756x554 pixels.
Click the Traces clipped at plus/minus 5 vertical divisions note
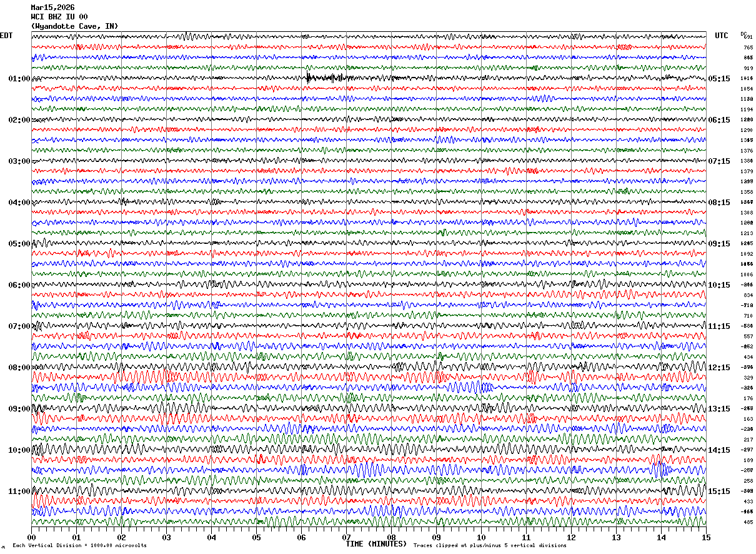click(x=490, y=545)
